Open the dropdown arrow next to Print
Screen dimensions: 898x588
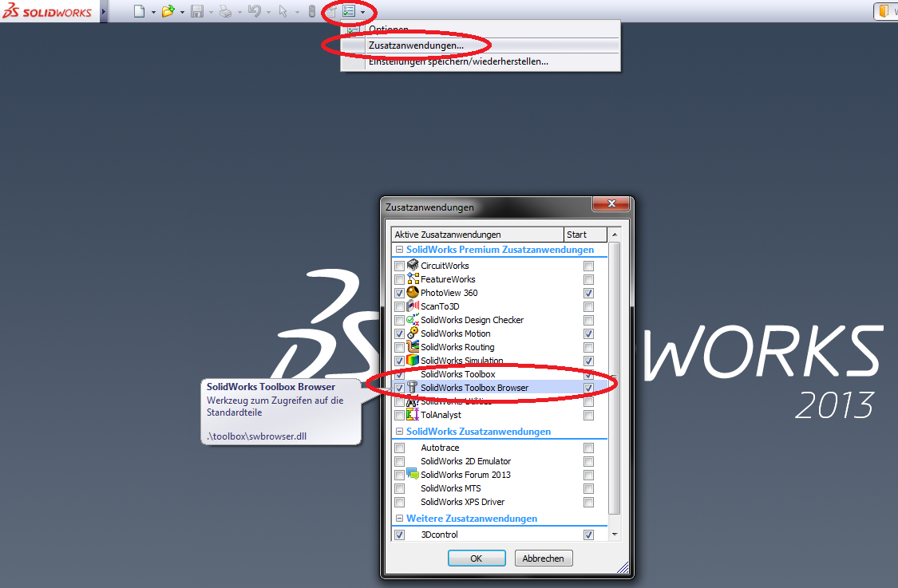239,12
